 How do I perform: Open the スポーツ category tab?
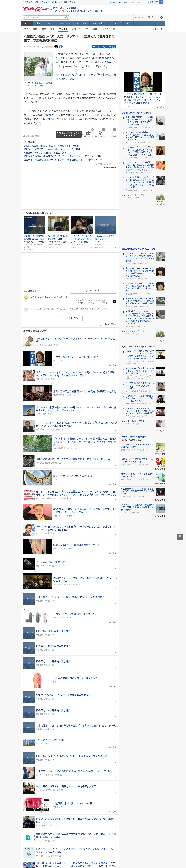click(x=76, y=29)
